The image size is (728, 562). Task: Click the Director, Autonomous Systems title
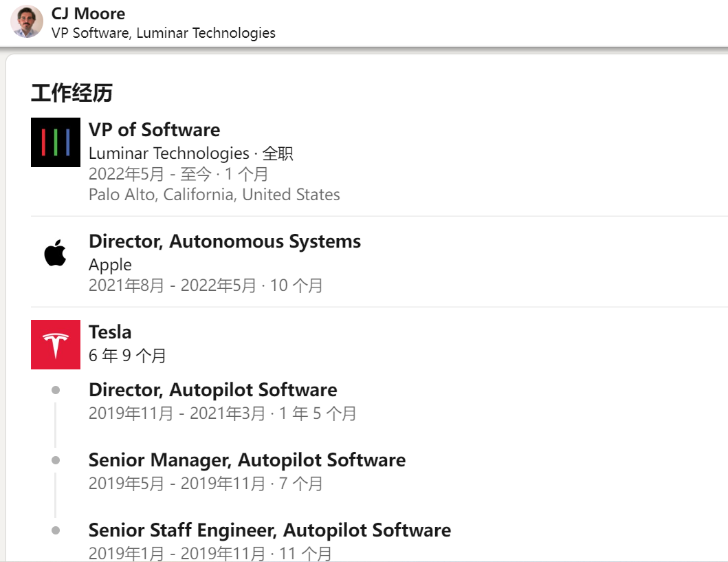pos(224,241)
